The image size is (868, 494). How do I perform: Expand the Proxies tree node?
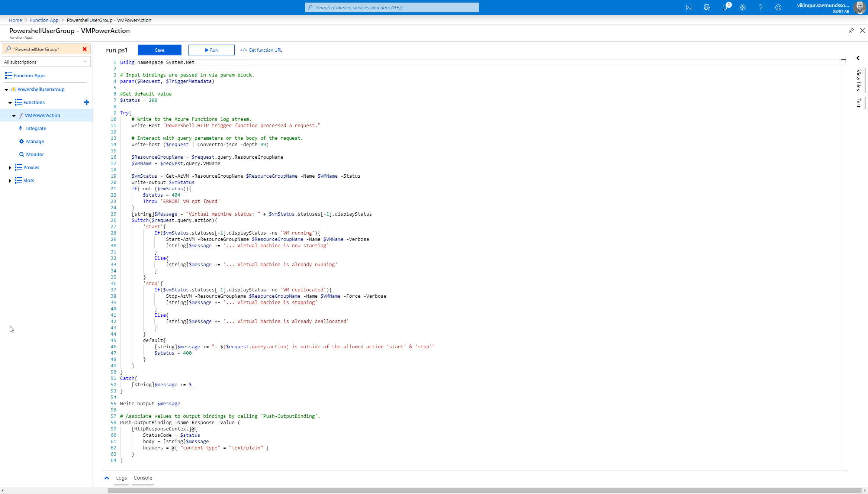point(10,168)
